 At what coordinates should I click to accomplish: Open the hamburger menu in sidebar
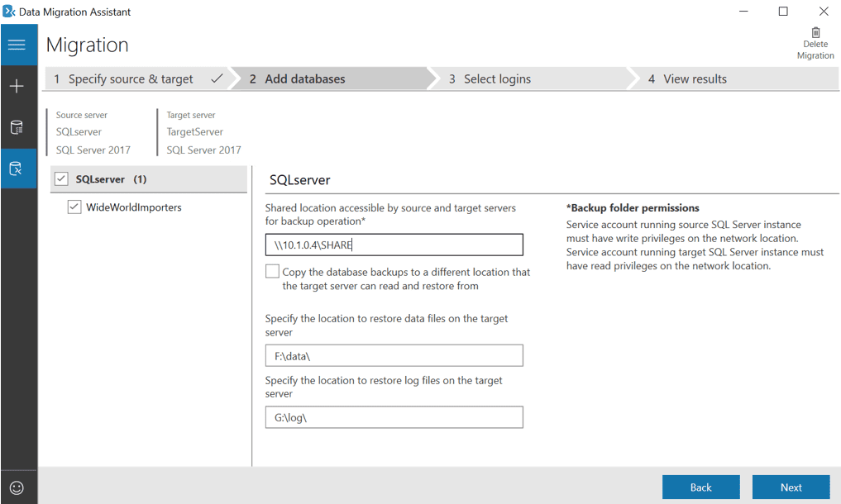(17, 45)
